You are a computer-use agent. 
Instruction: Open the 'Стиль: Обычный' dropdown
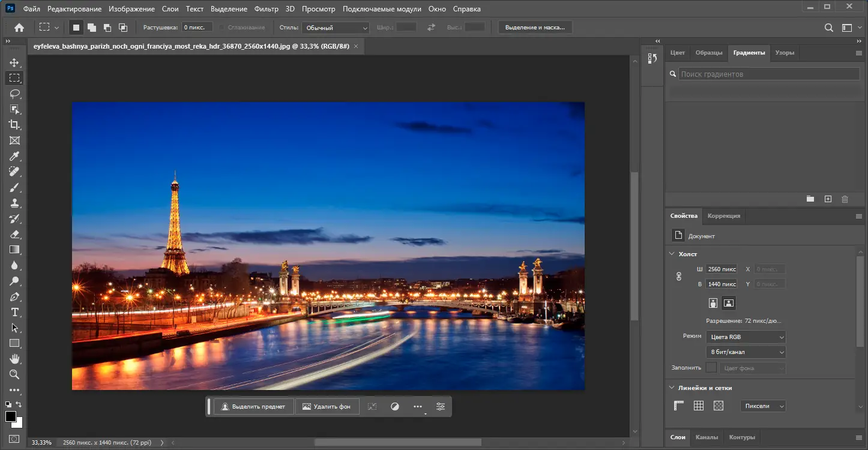click(x=335, y=28)
